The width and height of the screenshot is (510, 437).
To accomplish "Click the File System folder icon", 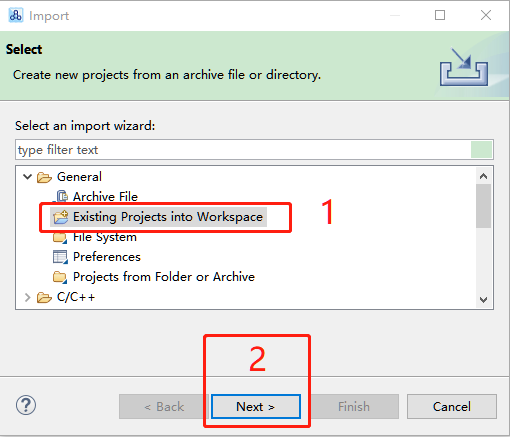I will (60, 237).
